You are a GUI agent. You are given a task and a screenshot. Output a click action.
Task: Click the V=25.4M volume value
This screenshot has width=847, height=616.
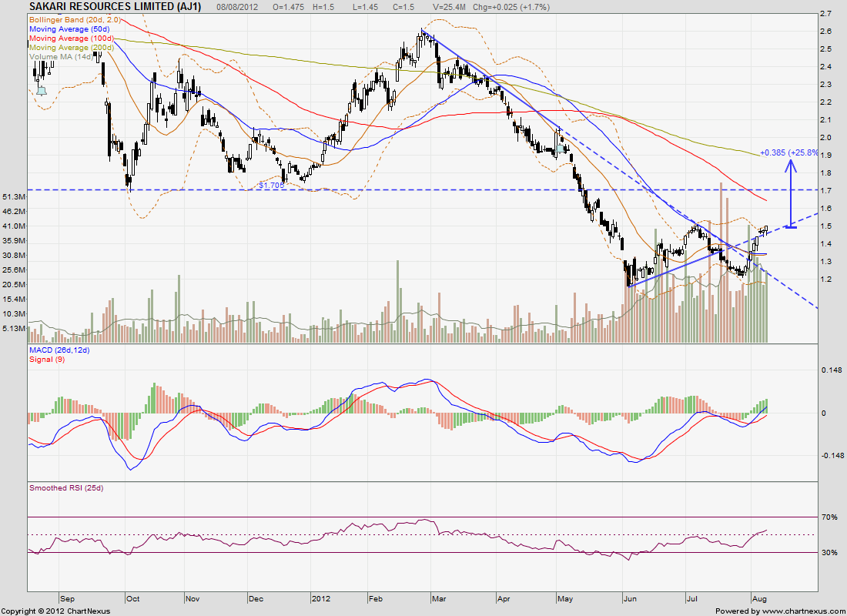click(450, 7)
